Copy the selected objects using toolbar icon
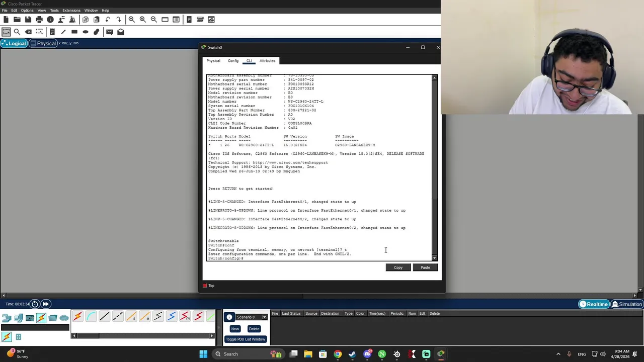 point(85,20)
